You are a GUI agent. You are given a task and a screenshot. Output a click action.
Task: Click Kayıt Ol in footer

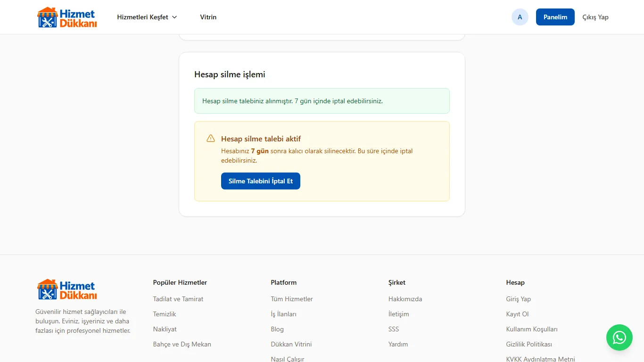(x=518, y=314)
